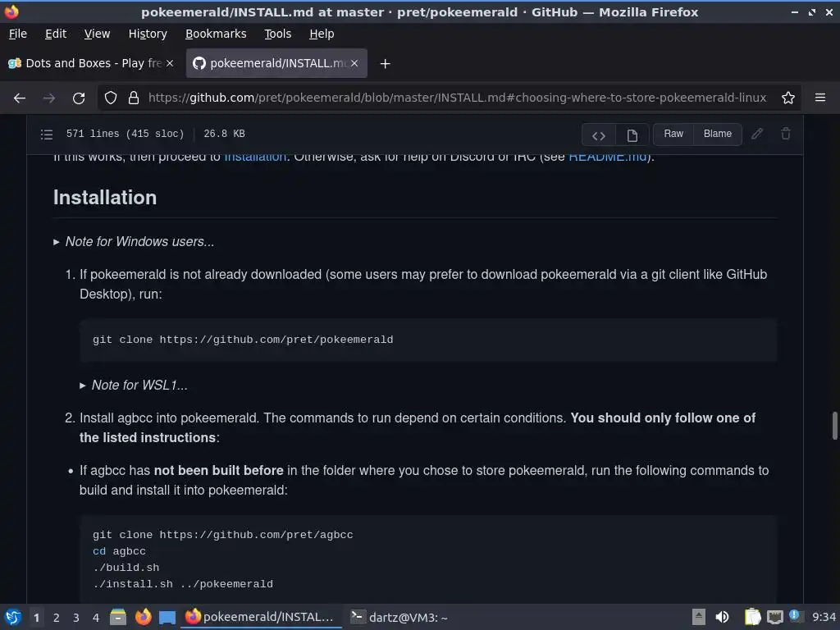Click git clone agbcc command line

coord(223,535)
